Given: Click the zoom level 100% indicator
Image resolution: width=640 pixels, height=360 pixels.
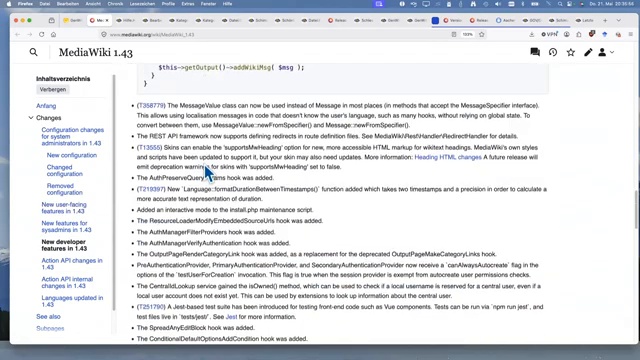Looking at the screenshot, I should point(467,35).
